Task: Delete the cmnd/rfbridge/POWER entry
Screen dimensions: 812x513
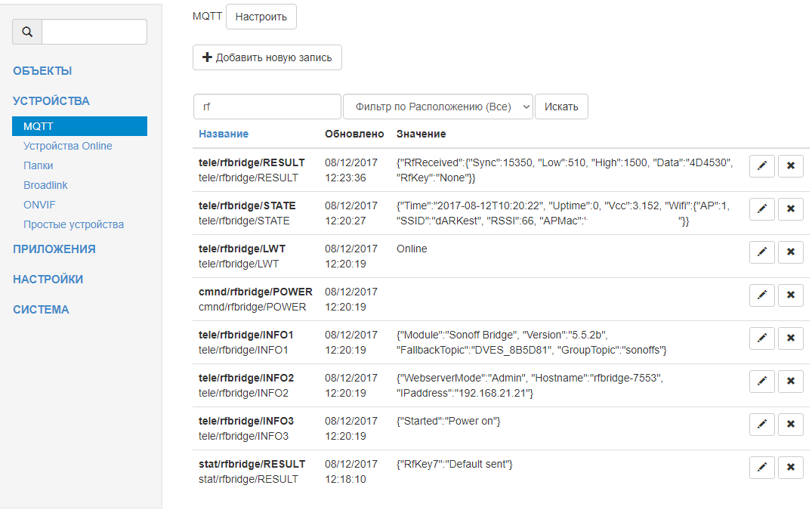Action: [790, 295]
